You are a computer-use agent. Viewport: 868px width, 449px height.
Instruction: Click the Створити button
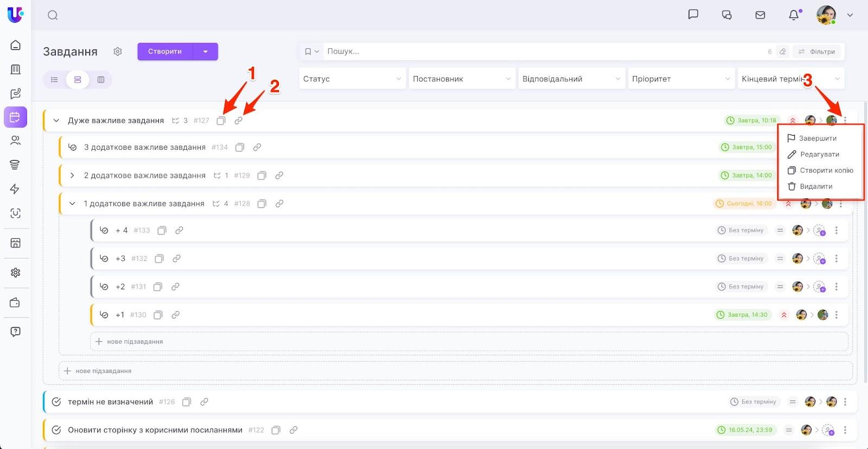165,52
